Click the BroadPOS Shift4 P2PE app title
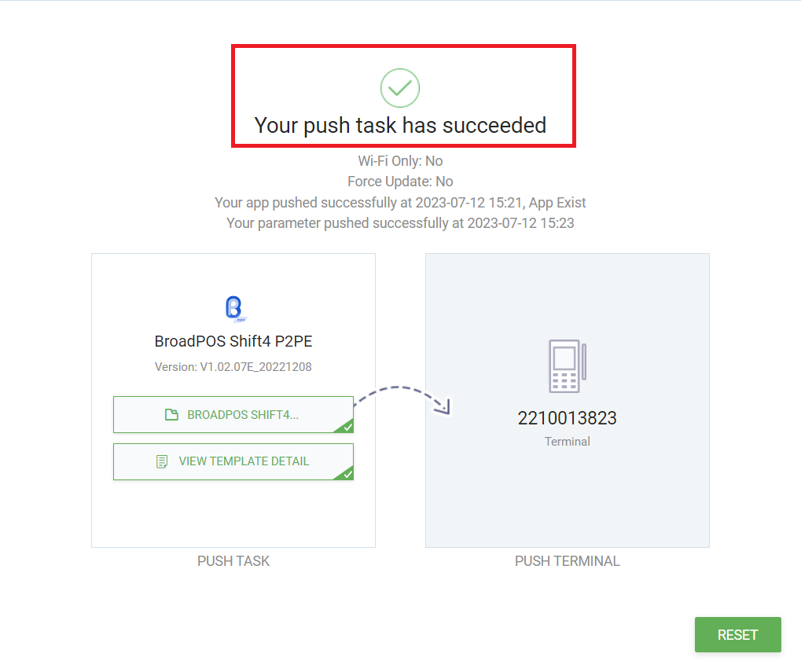 233,342
